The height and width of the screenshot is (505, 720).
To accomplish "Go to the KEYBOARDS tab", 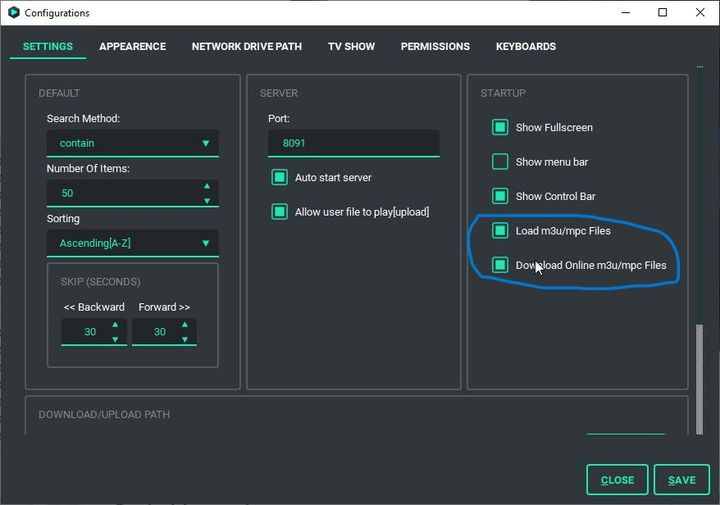I will tap(526, 46).
